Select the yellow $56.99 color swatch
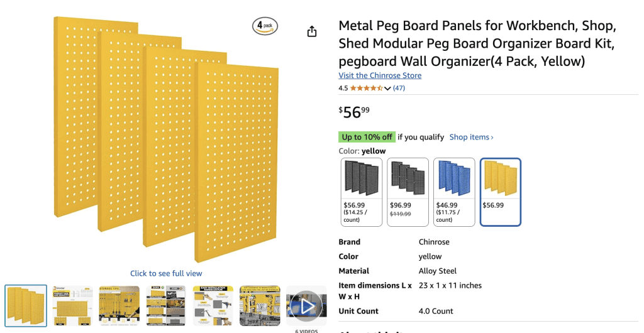This screenshot has height=333, width=644. click(x=501, y=192)
